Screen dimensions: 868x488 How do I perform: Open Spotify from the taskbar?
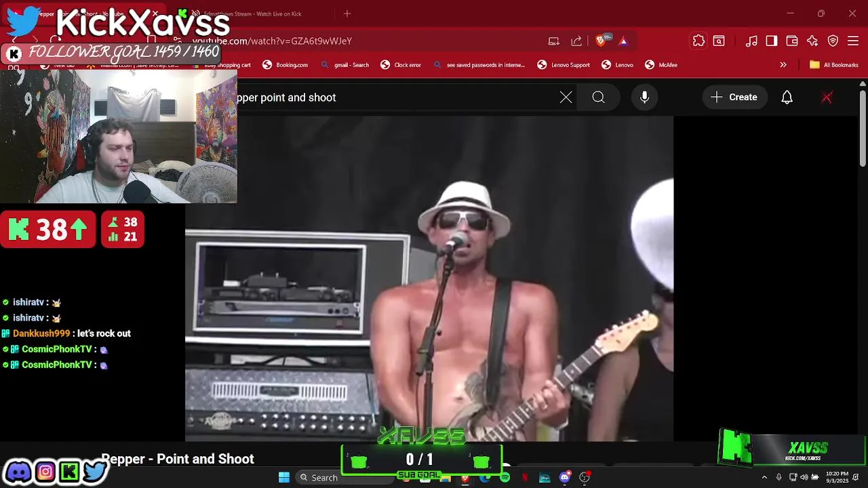click(505, 477)
